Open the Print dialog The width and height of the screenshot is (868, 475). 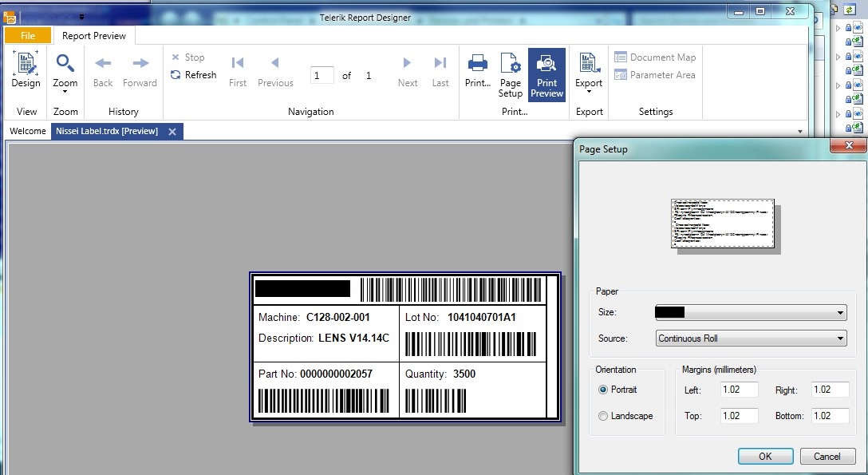coord(478,71)
